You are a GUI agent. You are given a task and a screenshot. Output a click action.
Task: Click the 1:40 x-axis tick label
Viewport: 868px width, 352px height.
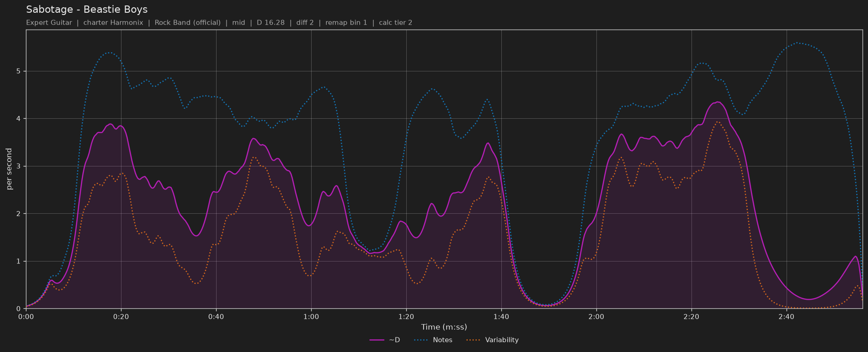[501, 317]
